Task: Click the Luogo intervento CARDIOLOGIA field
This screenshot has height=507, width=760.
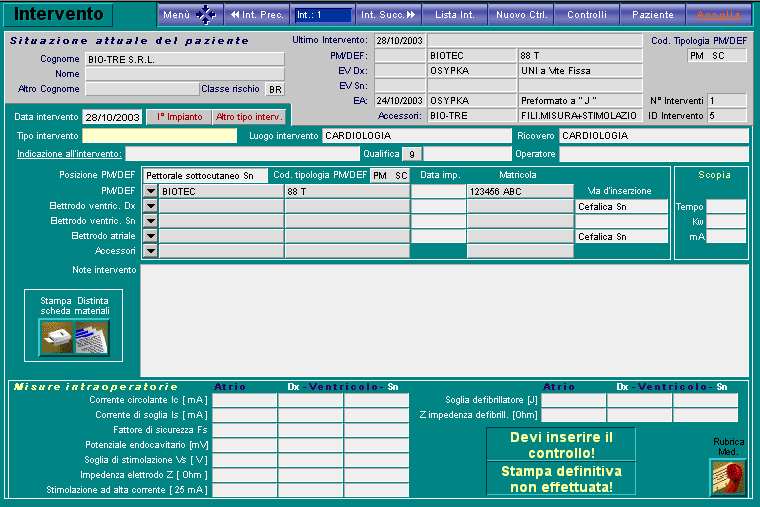Action: coord(417,136)
